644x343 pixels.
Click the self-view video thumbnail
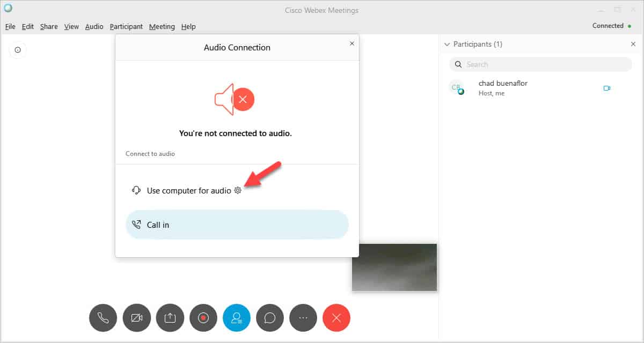tap(394, 267)
